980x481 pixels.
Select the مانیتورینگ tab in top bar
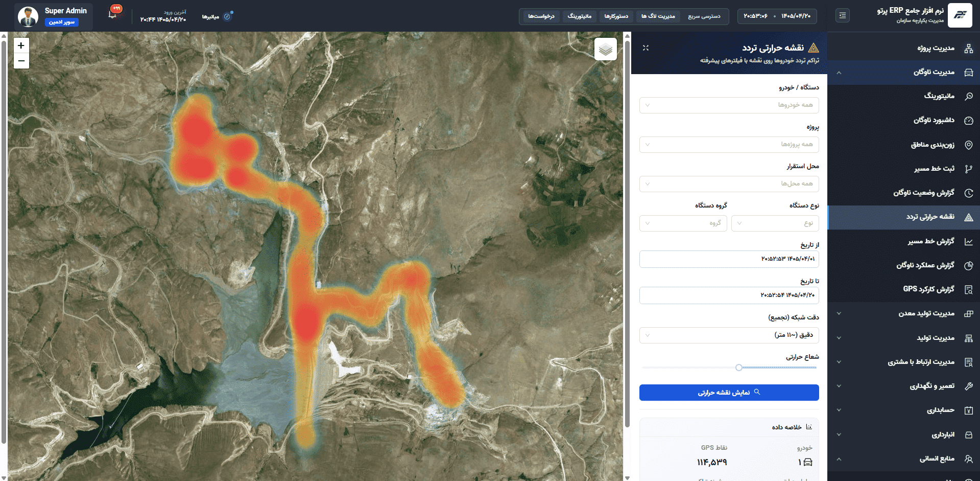[580, 16]
